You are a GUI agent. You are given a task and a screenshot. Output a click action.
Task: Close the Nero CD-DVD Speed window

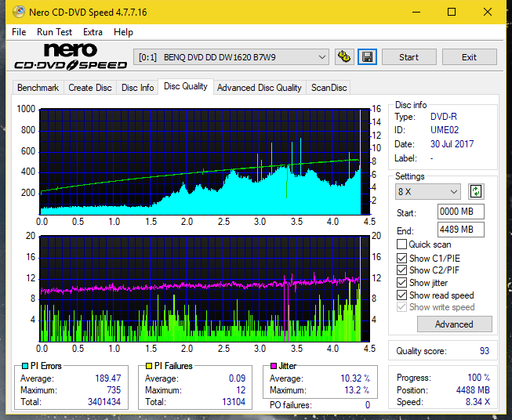(x=488, y=12)
